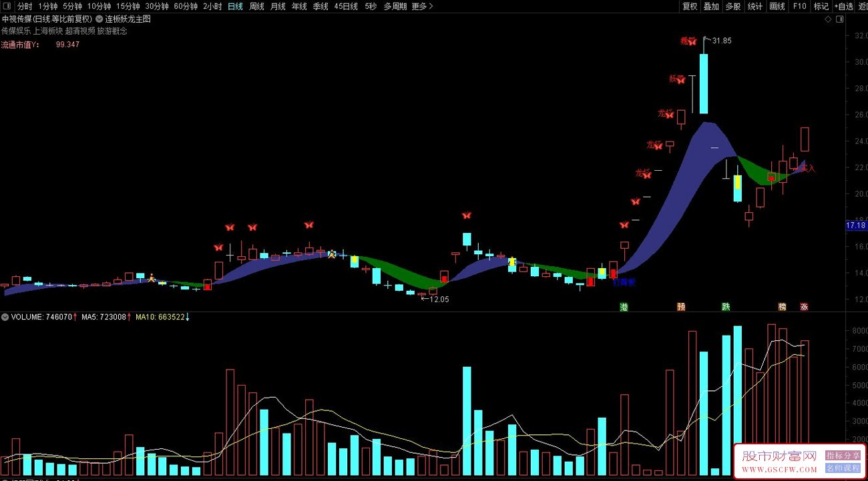Click the 传媒娱乐 sector label
Screen dimensions: 868x481
[16, 31]
